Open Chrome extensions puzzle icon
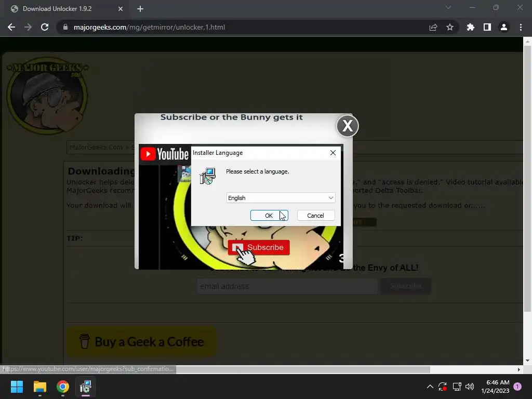Viewport: 532px width, 399px height. coord(471,27)
